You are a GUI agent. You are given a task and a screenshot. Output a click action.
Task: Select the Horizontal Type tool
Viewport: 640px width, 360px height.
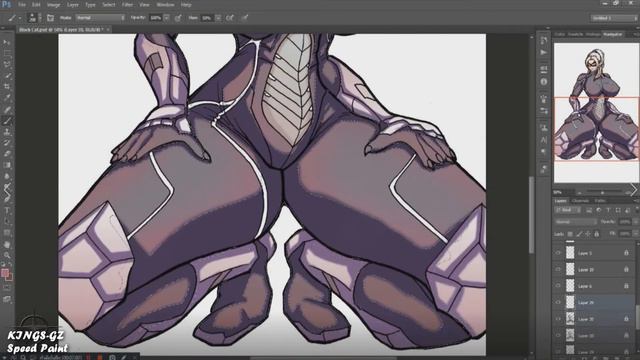click(7, 211)
